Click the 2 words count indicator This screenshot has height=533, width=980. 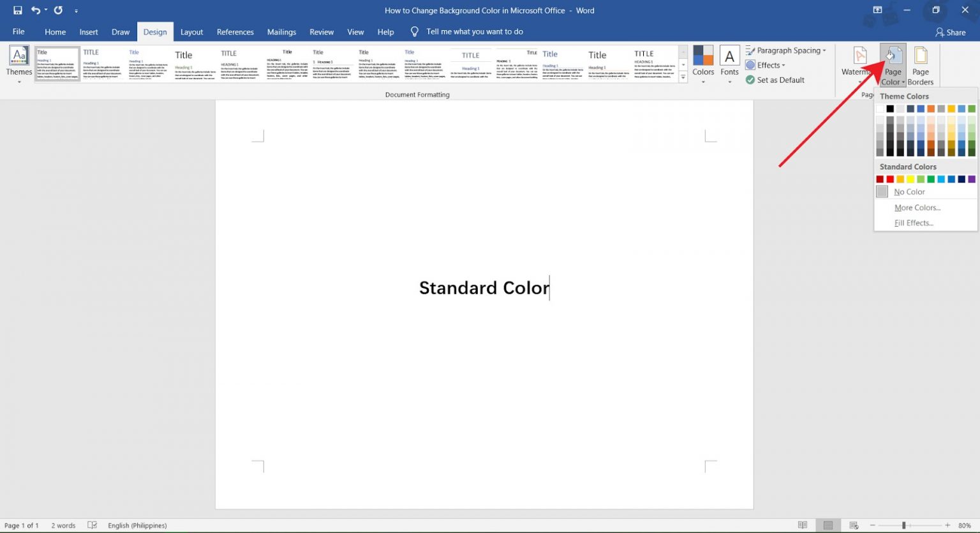coord(63,525)
